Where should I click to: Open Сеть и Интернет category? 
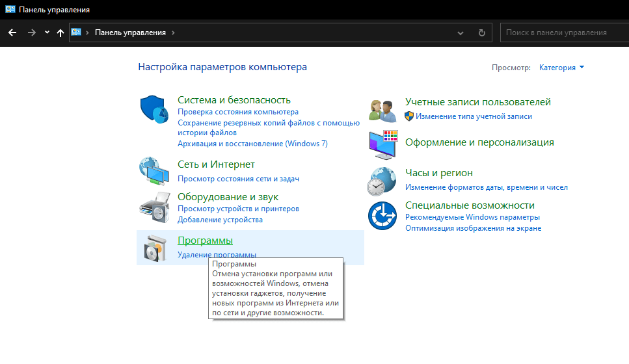[x=216, y=164]
